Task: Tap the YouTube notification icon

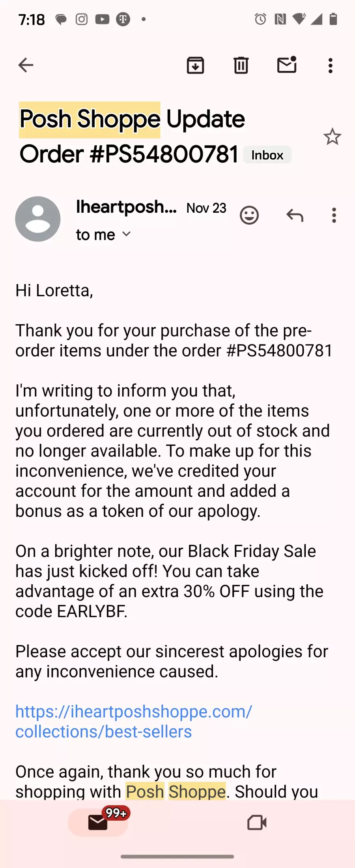Action: [102, 19]
